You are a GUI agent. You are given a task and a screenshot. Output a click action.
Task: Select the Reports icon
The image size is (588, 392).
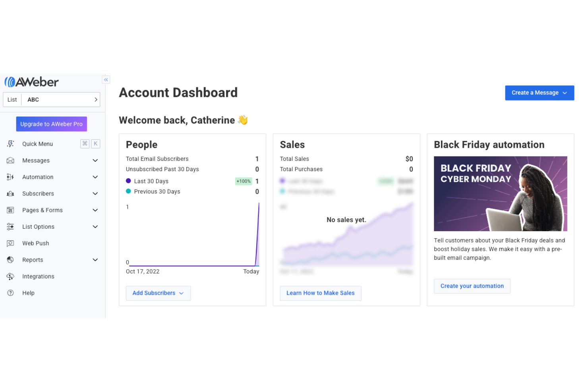coord(10,259)
